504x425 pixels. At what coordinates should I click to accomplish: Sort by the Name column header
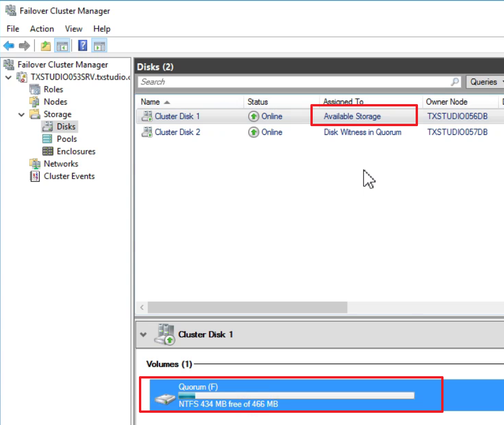190,102
